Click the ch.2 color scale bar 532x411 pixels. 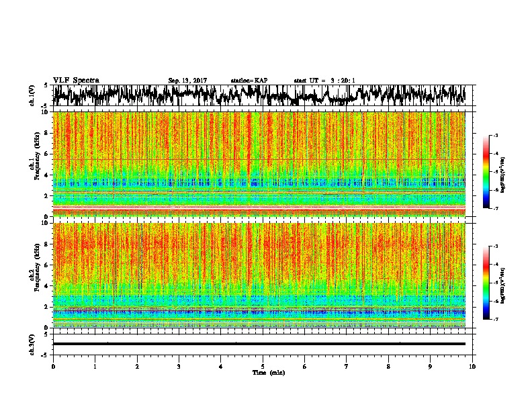pos(486,283)
